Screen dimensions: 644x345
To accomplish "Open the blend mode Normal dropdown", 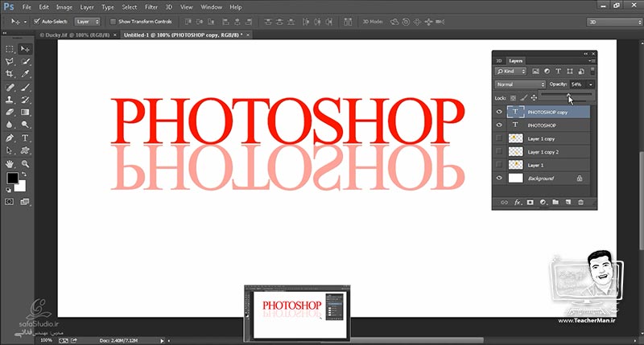I will tap(520, 84).
